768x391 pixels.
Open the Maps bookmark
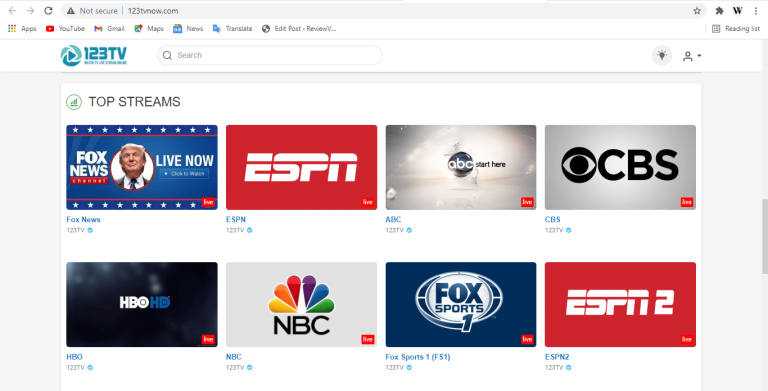(x=149, y=28)
